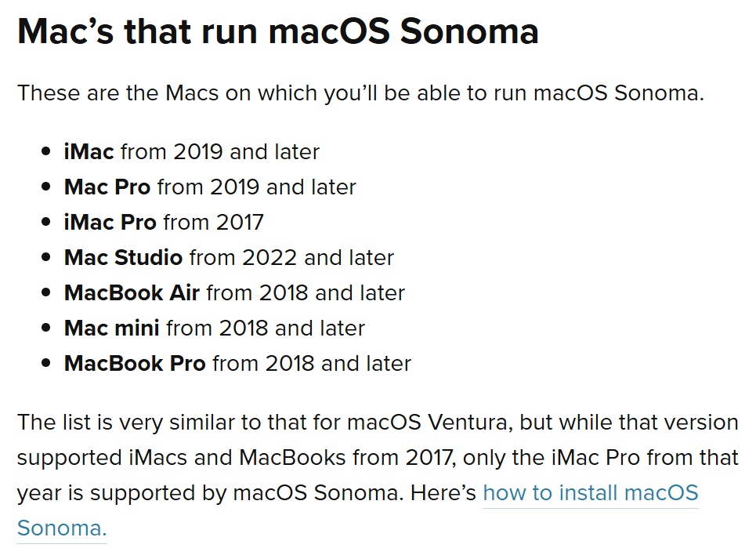Click the text from 2022 and later
Image resolution: width=756 pixels, height=548 pixels.
(291, 258)
